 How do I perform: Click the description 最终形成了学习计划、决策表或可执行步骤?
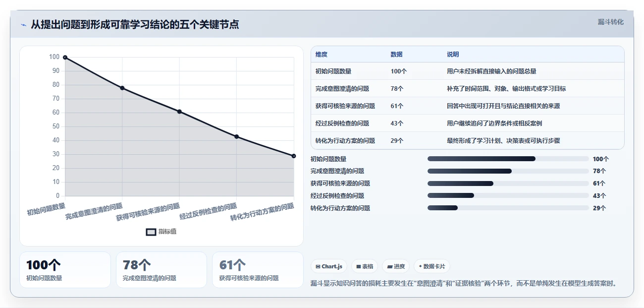[503, 141]
